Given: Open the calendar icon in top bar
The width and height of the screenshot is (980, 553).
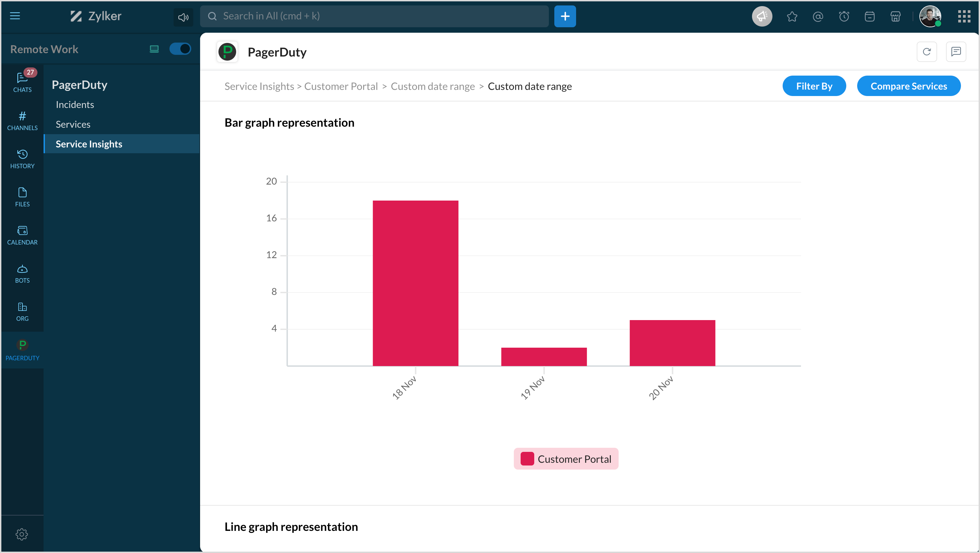Looking at the screenshot, I should pyautogui.click(x=870, y=16).
